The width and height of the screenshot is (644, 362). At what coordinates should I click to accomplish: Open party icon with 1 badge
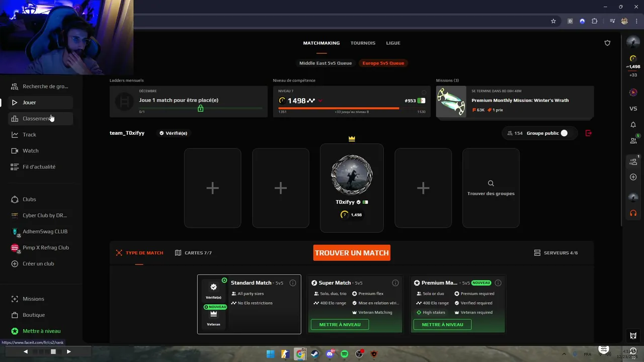point(633,161)
